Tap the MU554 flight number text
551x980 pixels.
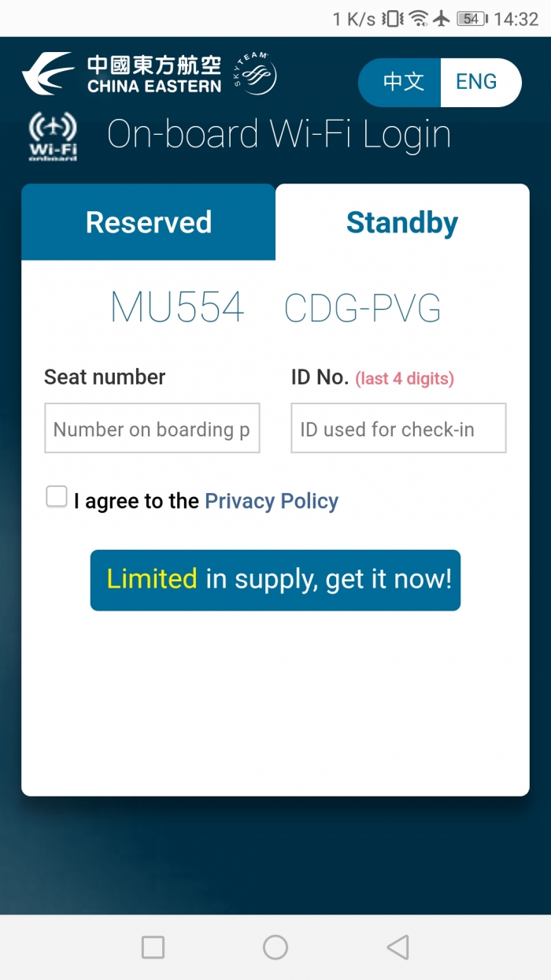tap(177, 307)
